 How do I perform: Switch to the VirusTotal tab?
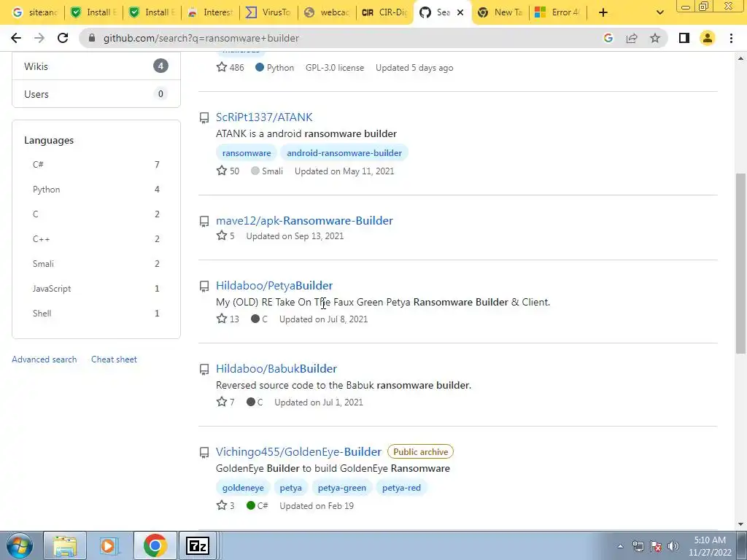click(268, 12)
